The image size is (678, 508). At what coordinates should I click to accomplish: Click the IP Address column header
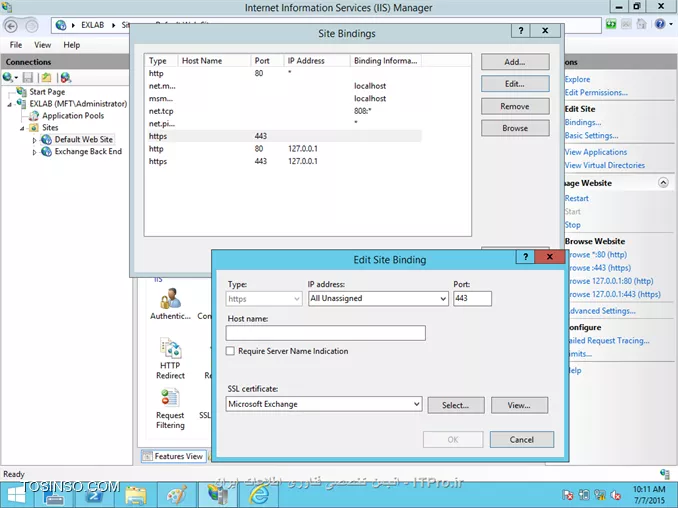[317, 61]
